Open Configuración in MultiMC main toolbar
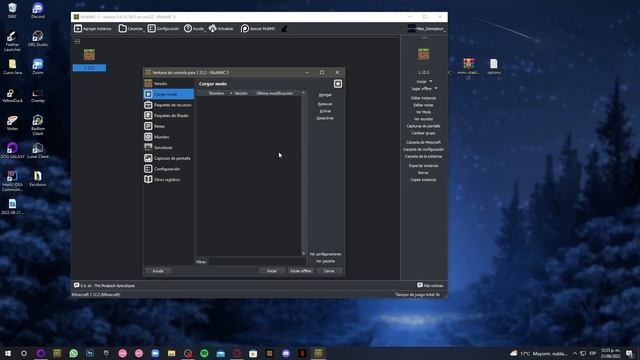Image resolution: width=640 pixels, height=360 pixels. coord(163,29)
